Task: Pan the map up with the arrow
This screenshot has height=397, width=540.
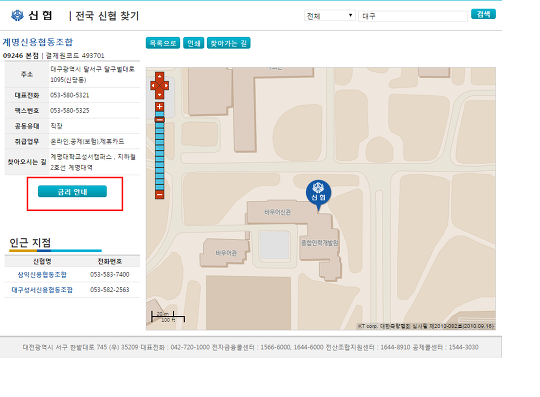Action: pos(159,76)
